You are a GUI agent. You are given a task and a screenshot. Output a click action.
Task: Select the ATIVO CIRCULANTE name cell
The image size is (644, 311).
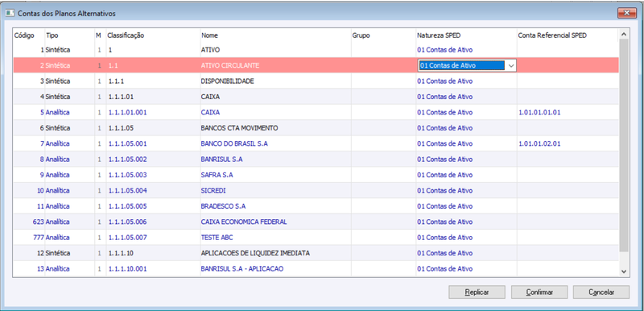pyautogui.click(x=230, y=65)
